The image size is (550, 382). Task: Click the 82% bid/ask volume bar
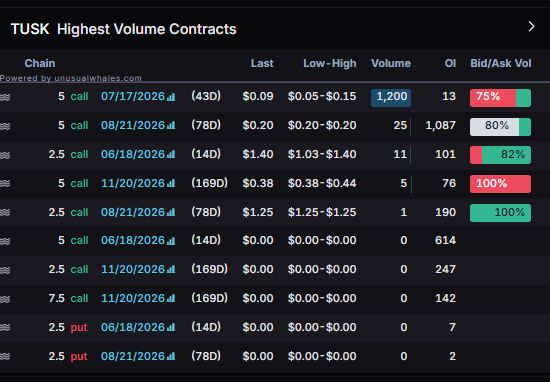coord(500,155)
